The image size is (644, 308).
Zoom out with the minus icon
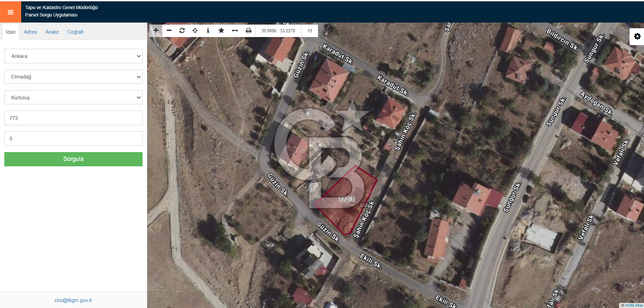pyautogui.click(x=169, y=31)
